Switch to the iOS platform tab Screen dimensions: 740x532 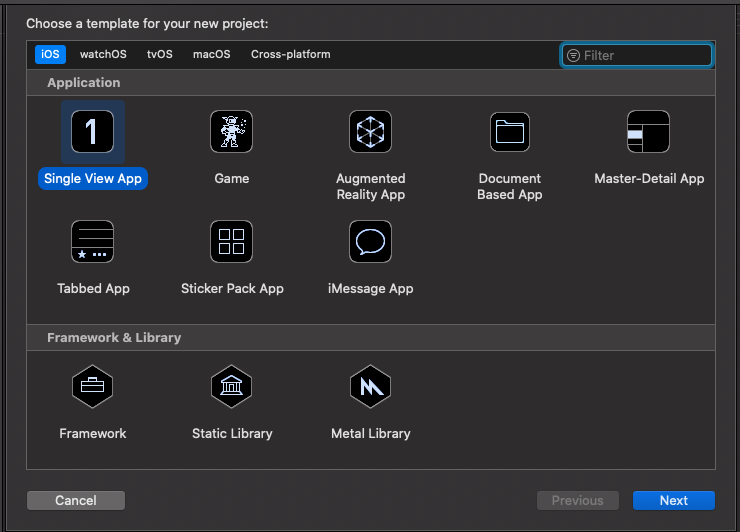click(x=50, y=54)
